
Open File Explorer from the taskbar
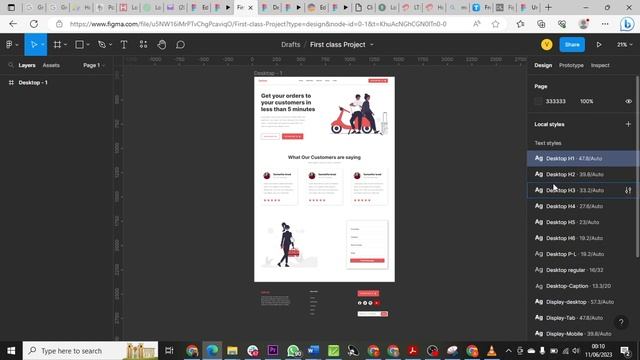click(x=232, y=351)
